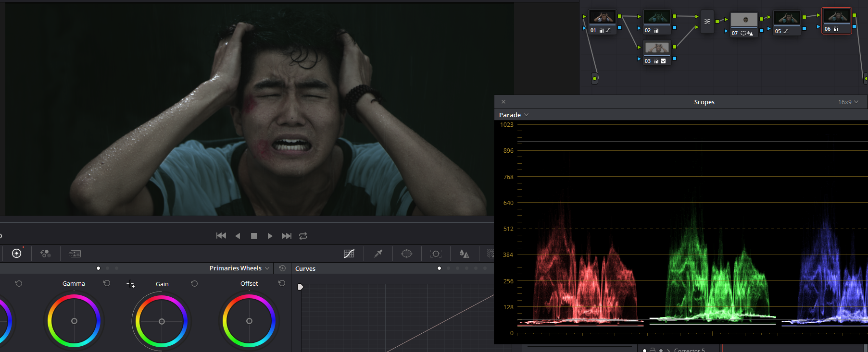Click the "512" scope scale value

(x=508, y=229)
